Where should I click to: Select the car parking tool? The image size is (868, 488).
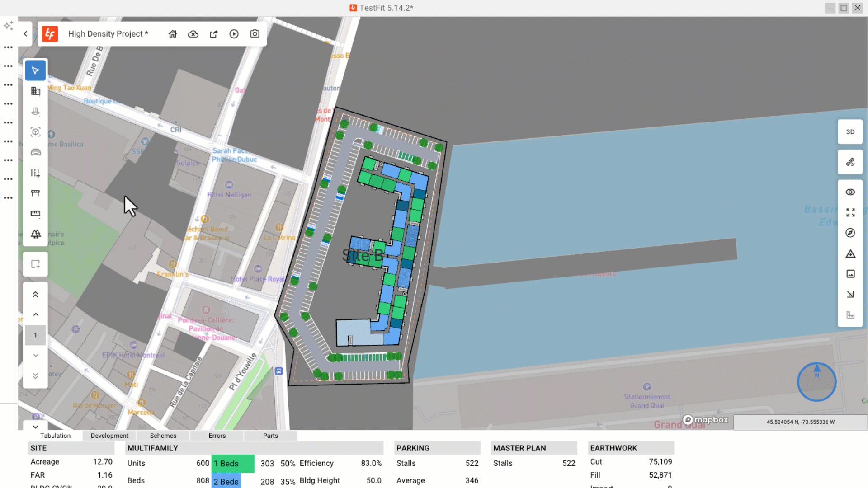coord(35,152)
